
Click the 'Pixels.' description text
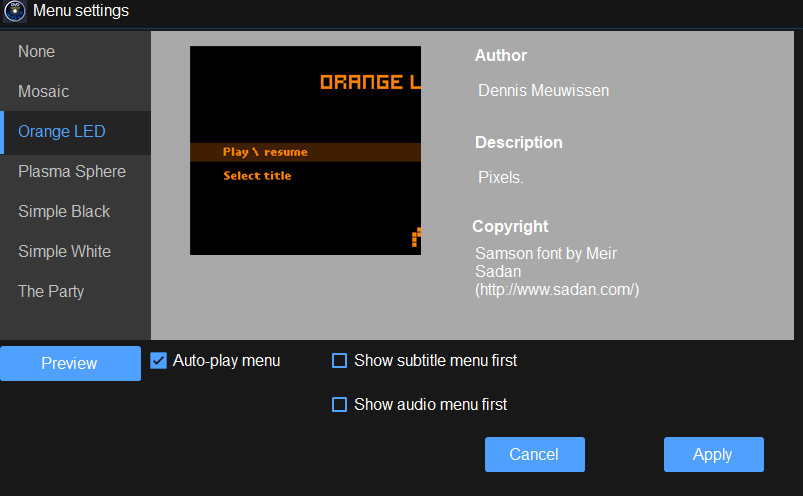click(501, 178)
